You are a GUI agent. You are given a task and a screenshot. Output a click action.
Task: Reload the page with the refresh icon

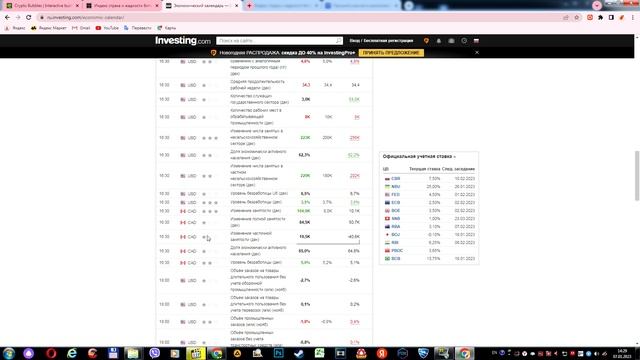click(29, 18)
